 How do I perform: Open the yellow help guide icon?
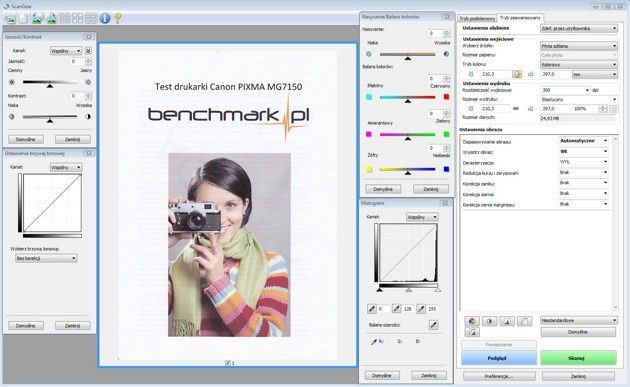pos(118,18)
